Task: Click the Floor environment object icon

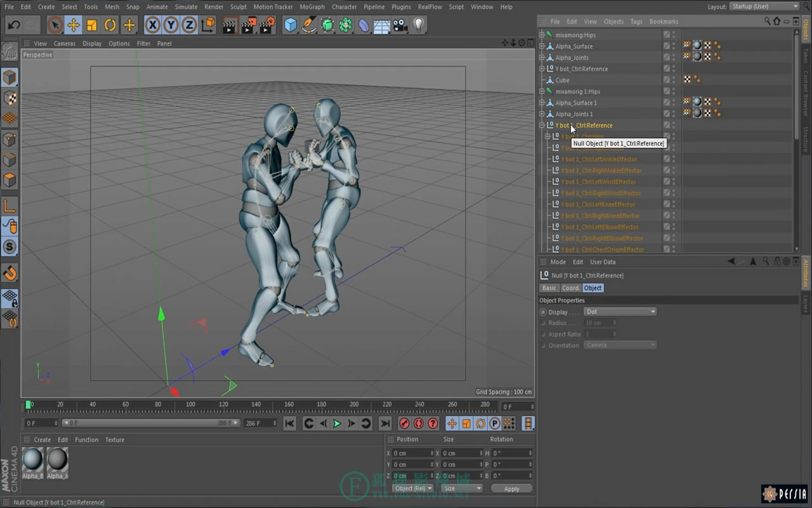Action: pos(382,25)
